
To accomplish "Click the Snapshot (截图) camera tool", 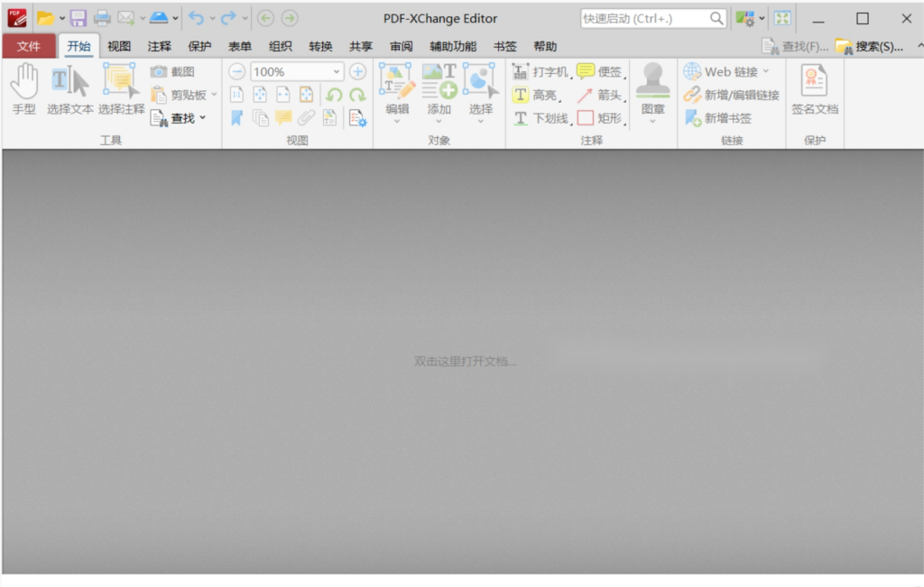I will (172, 71).
